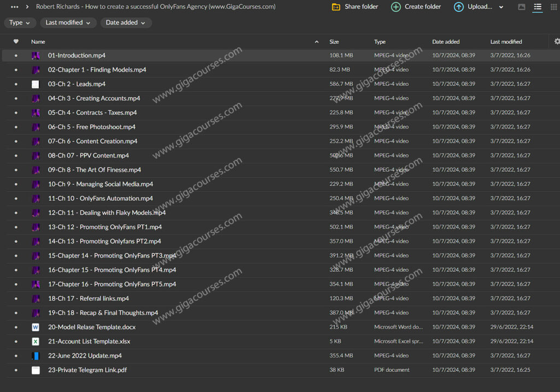Click the Word icon for Model Relase Template
This screenshot has width=560, height=392.
(x=36, y=327)
